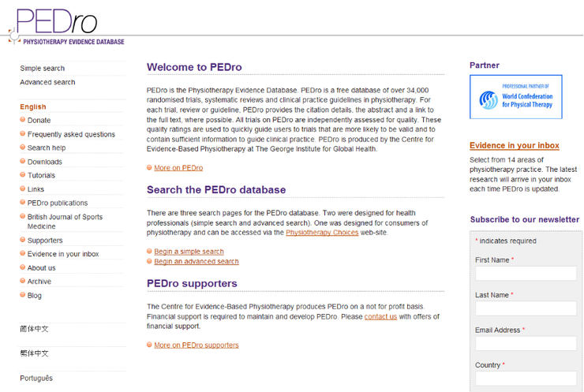
Task: Click the bullet icon beside Tutorials
Action: tap(23, 175)
